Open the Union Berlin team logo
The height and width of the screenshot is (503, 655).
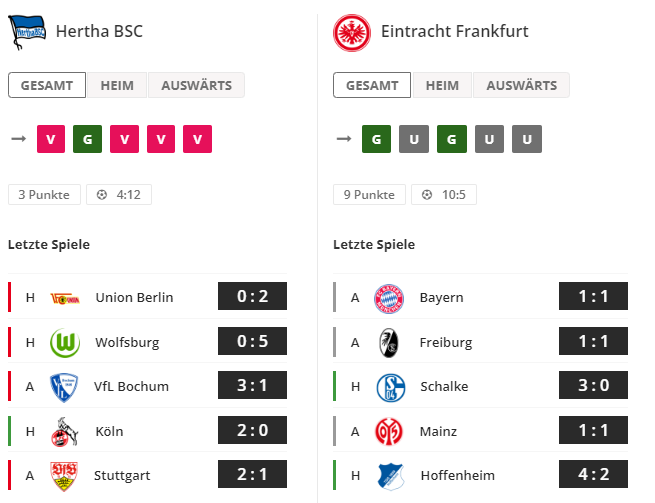coord(65,298)
